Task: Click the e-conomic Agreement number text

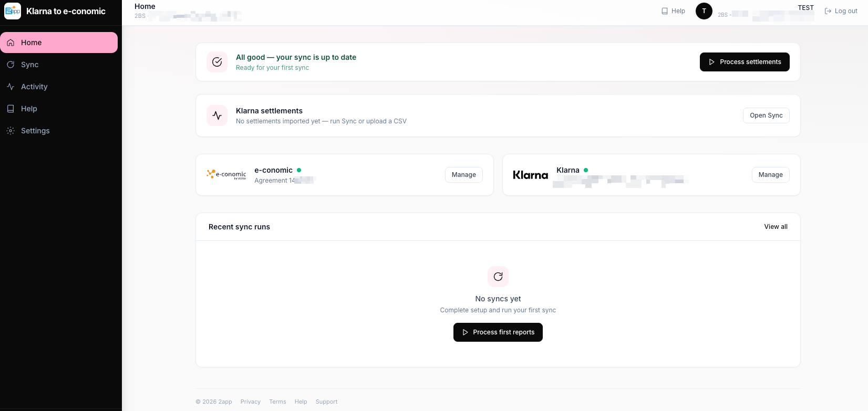Action: pos(284,181)
